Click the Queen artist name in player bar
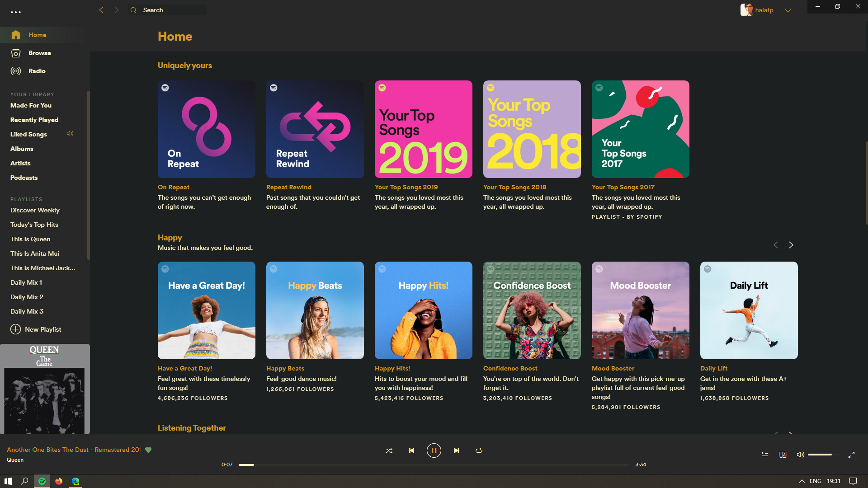Viewport: 868px width, 488px height. (x=15, y=460)
